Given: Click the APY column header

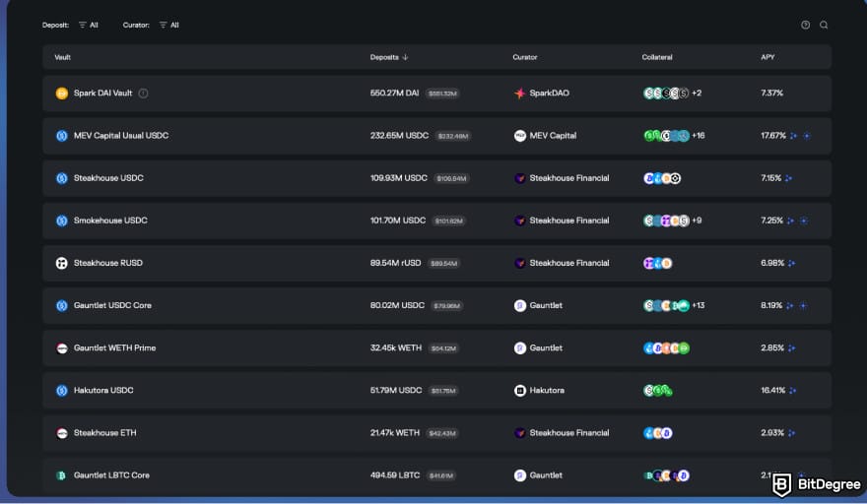Looking at the screenshot, I should coord(767,57).
